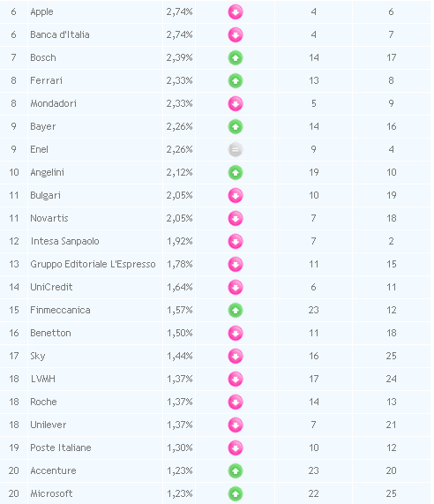
Task: Click the green up arrow beside Bosch
Action: 236,58
